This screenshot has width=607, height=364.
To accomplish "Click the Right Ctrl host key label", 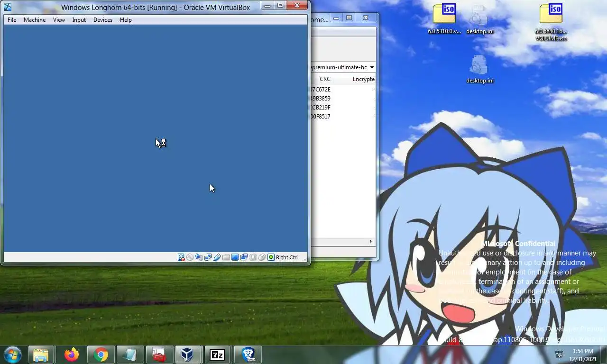I will (287, 257).
